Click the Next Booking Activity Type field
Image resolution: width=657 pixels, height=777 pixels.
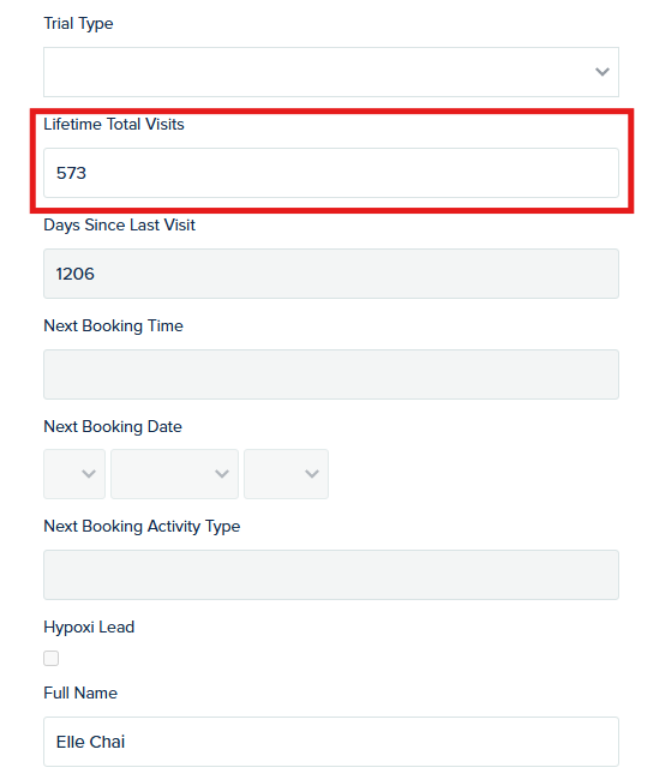tap(331, 575)
